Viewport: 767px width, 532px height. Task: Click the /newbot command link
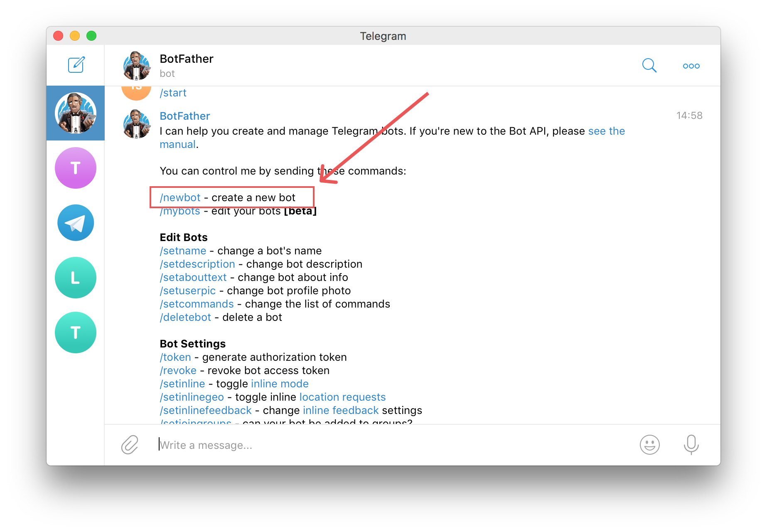pos(180,197)
